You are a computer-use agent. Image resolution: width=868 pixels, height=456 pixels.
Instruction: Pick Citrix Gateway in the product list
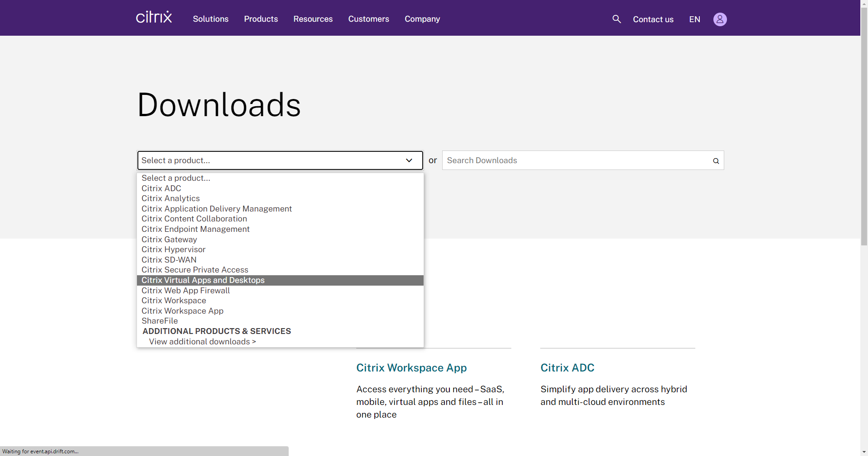[x=169, y=240]
